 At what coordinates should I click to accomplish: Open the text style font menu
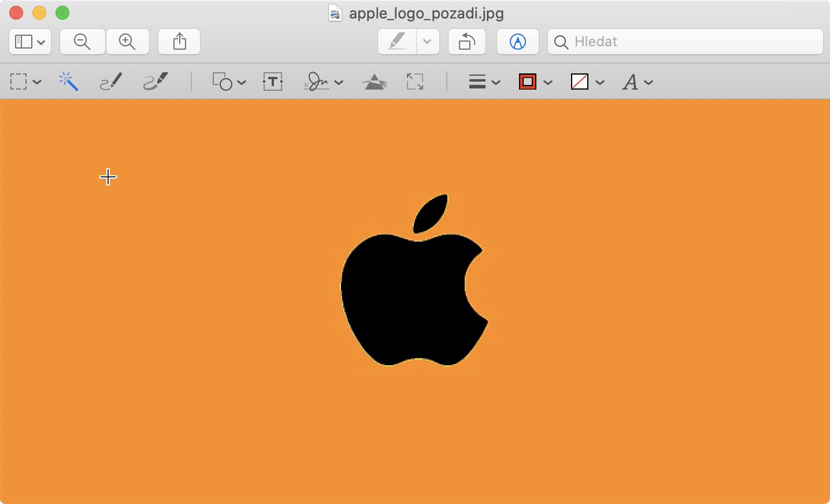638,82
